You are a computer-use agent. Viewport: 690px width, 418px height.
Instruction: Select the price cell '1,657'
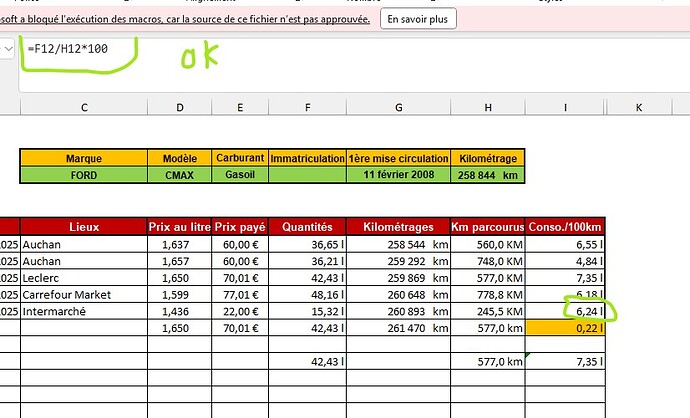180,261
